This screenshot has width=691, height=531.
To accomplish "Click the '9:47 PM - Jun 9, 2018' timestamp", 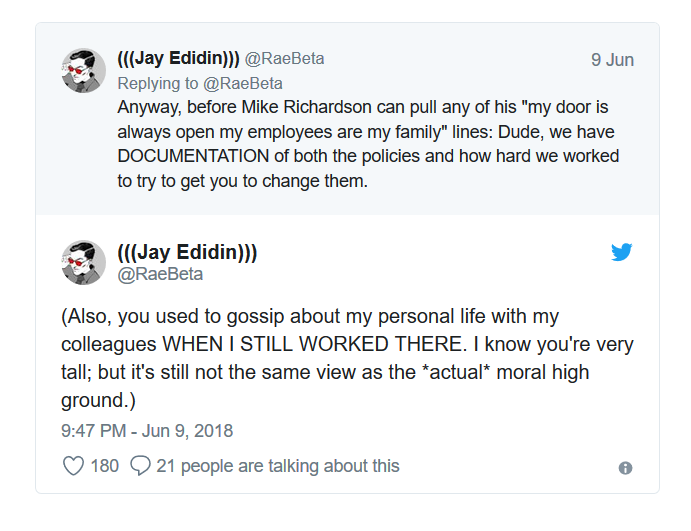I will (x=147, y=431).
